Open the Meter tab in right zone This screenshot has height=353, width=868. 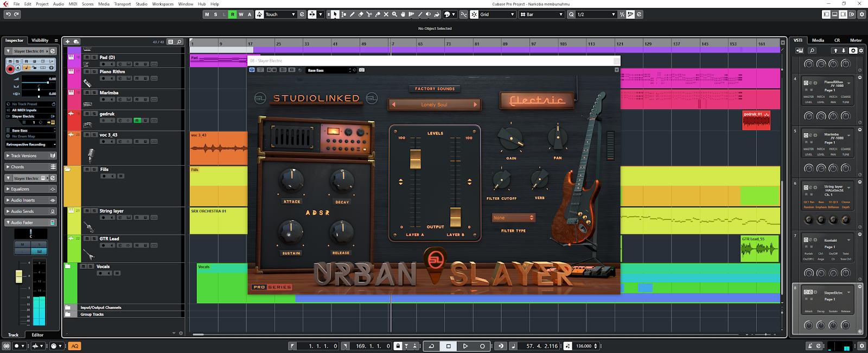tap(856, 40)
